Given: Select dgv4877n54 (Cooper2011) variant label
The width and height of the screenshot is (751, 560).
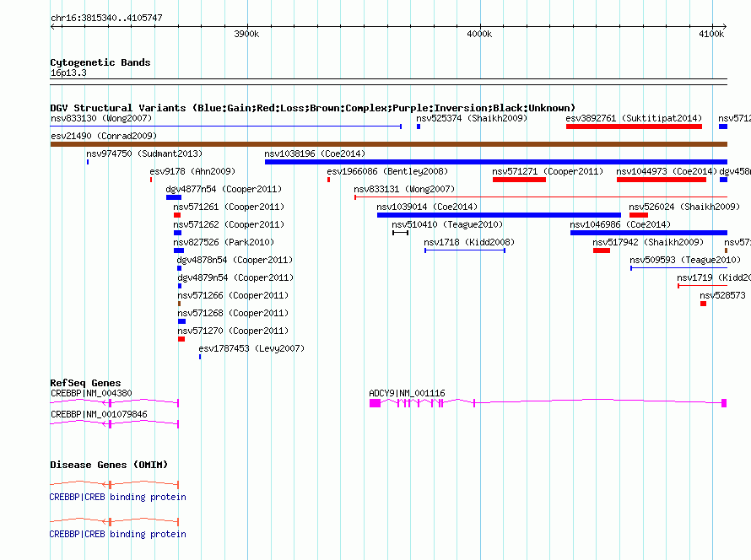Looking at the screenshot, I should (x=224, y=189).
